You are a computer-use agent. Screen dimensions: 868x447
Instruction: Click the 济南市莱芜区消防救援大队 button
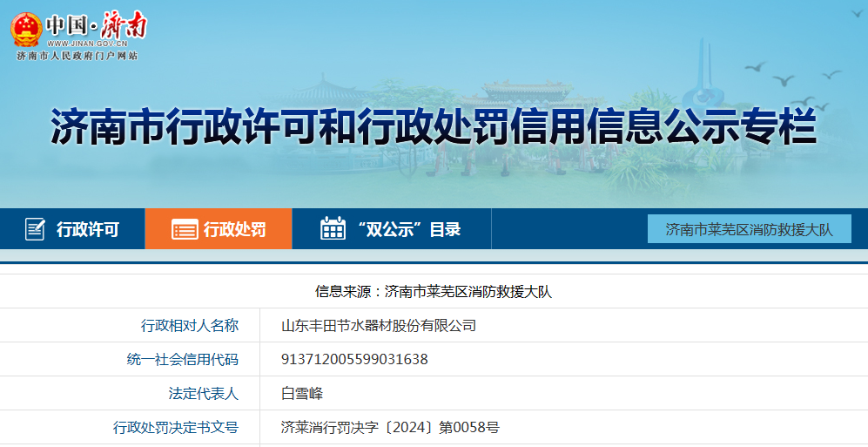click(749, 229)
